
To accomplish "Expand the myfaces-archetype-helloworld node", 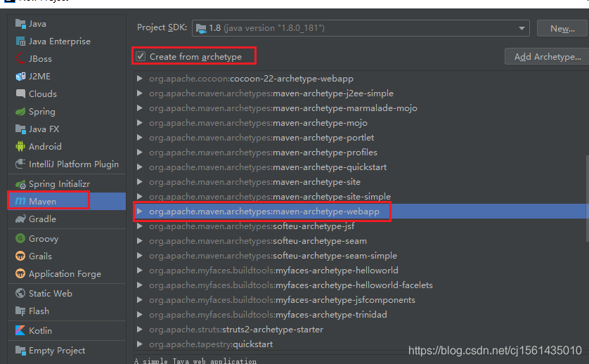I will pos(139,270).
